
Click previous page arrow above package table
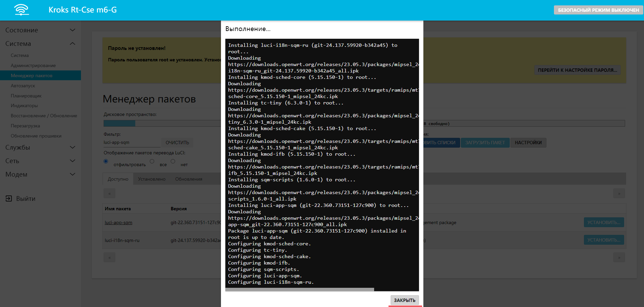(109, 193)
